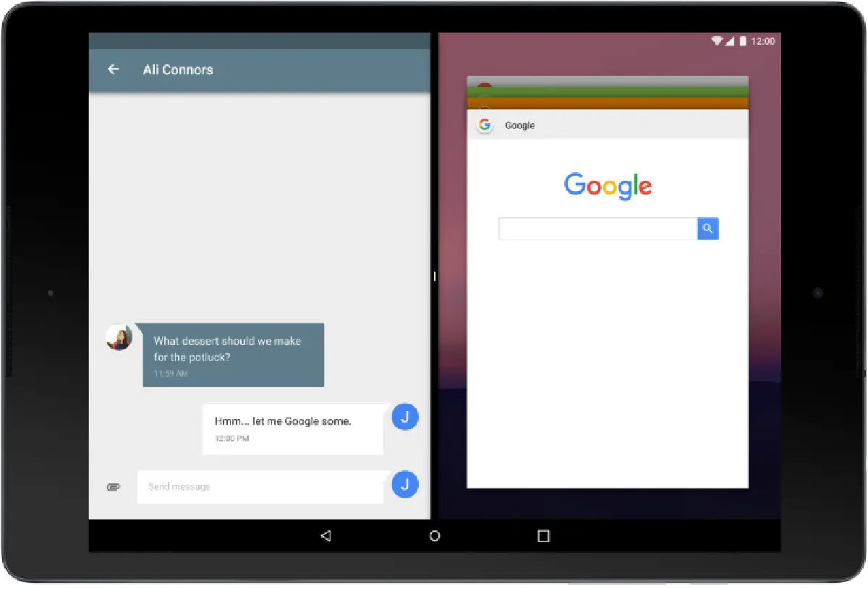
Task: Tap the Send message text field
Action: [x=260, y=486]
